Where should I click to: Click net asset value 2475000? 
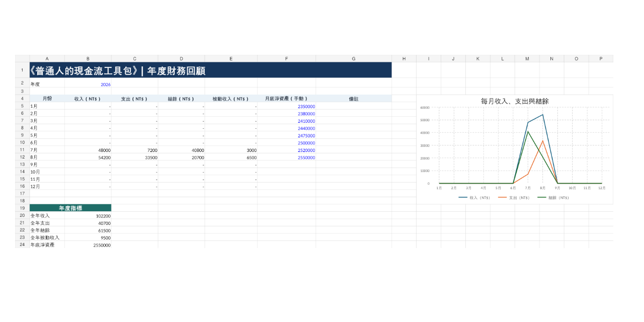287,136
